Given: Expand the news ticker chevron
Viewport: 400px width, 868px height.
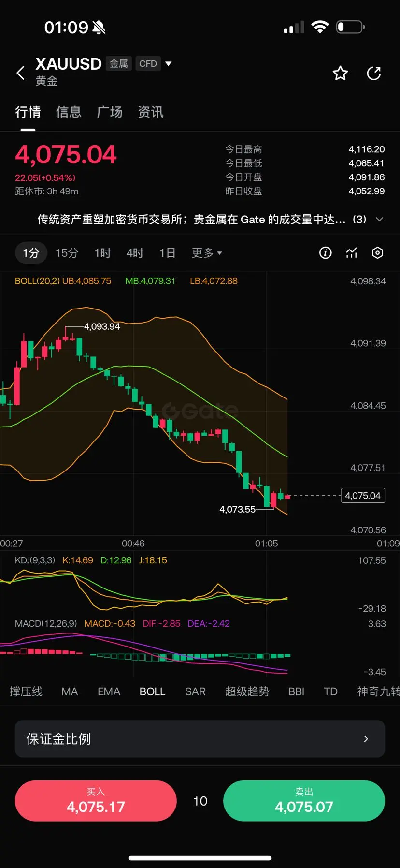Looking at the screenshot, I should [380, 220].
